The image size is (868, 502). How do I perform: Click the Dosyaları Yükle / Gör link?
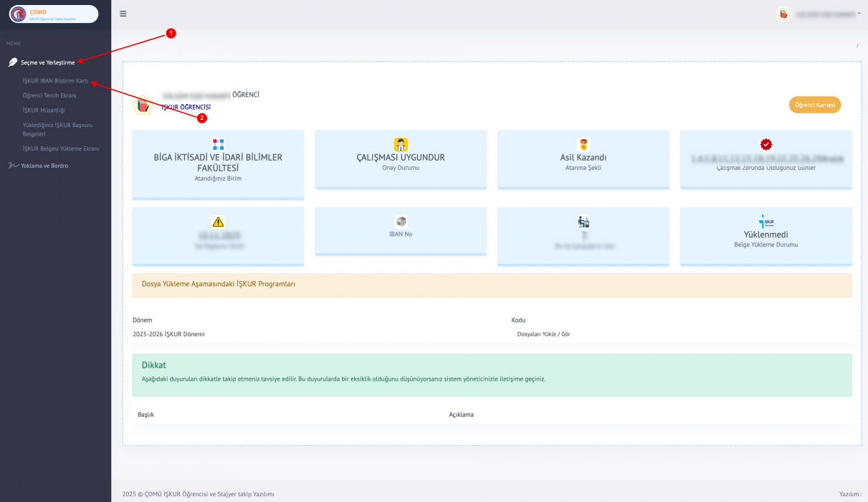(543, 334)
